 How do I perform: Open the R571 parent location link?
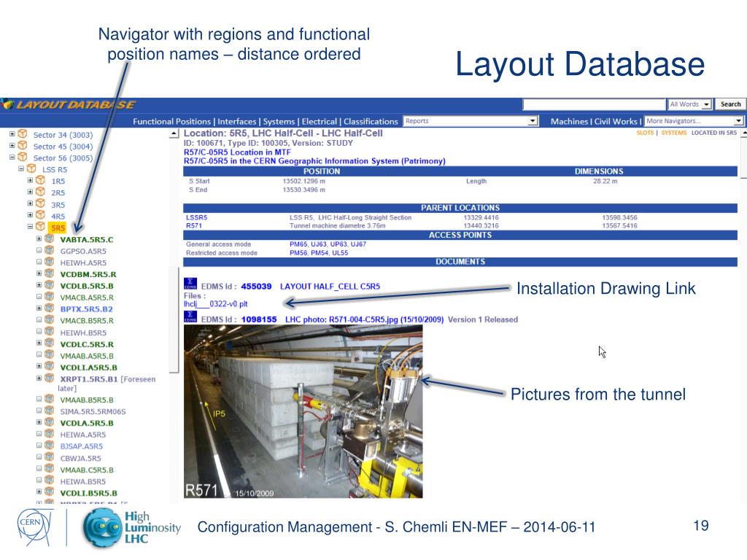[x=194, y=226]
